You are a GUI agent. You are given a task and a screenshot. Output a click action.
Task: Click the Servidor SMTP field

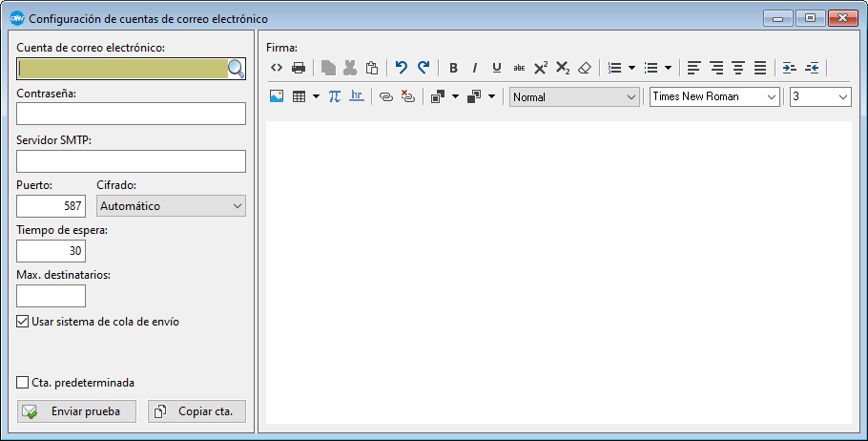132,161
